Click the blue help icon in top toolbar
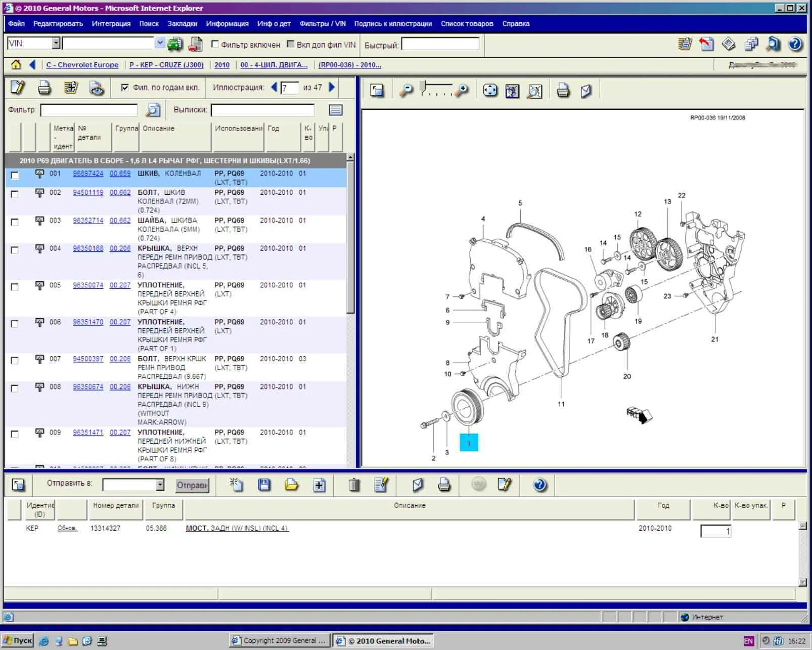Screen dimensions: 812x650 [795, 44]
